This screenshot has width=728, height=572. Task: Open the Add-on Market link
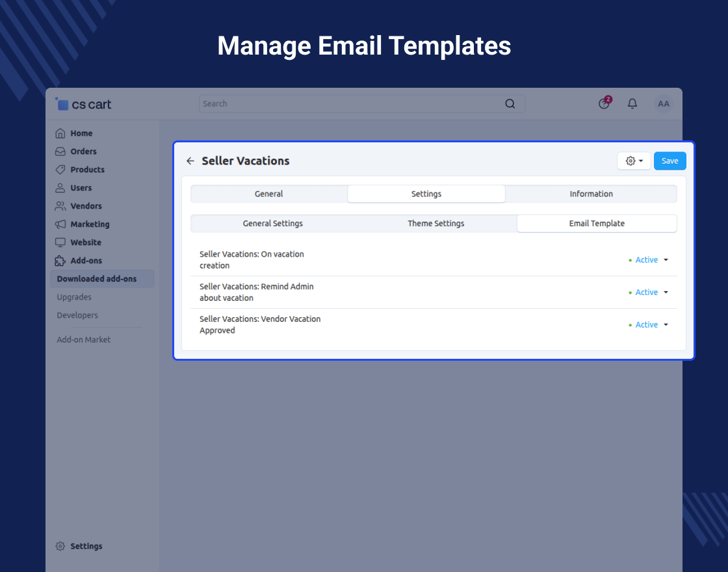[x=84, y=339]
